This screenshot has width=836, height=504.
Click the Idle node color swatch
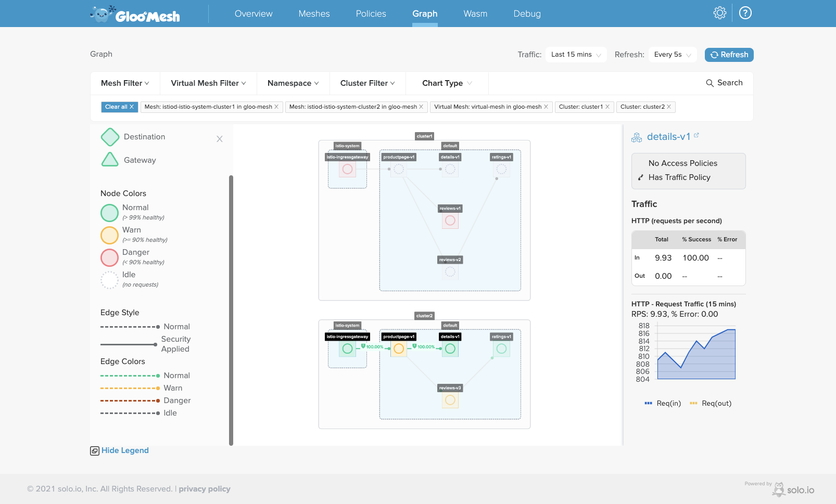point(109,280)
